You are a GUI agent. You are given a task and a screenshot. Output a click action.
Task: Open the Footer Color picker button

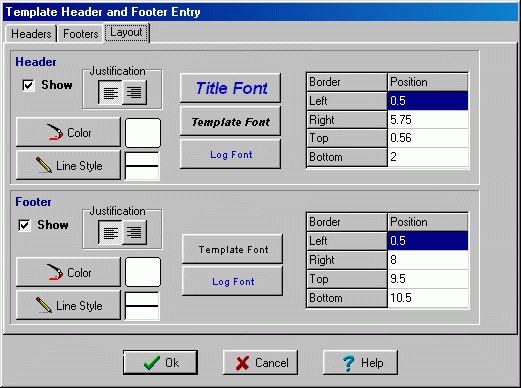point(68,272)
